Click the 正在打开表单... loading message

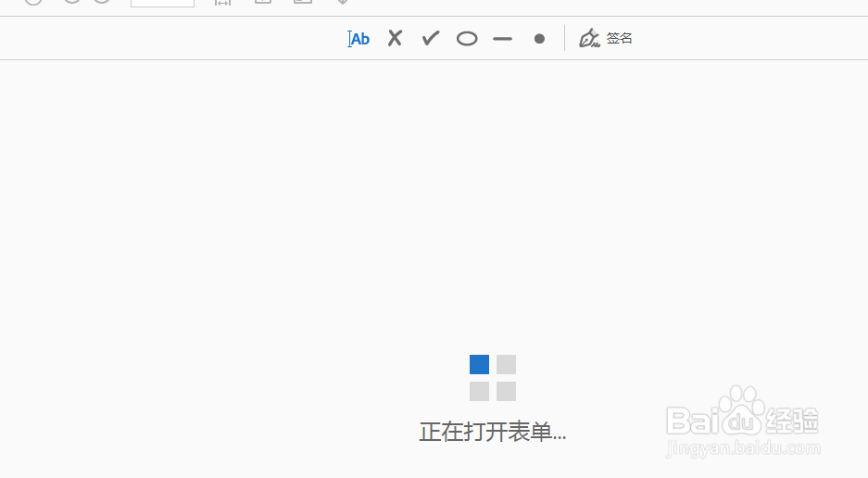click(x=493, y=432)
